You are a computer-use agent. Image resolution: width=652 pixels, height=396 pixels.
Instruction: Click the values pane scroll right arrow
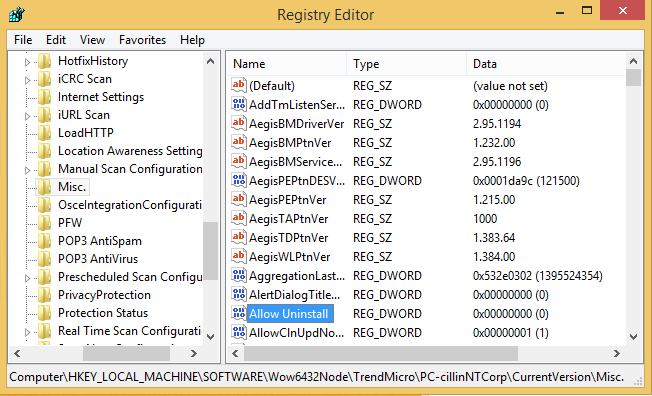click(x=617, y=354)
